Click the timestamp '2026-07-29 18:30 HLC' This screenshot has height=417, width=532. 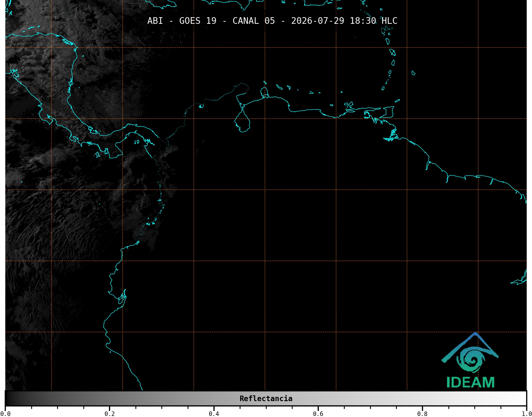coord(344,21)
